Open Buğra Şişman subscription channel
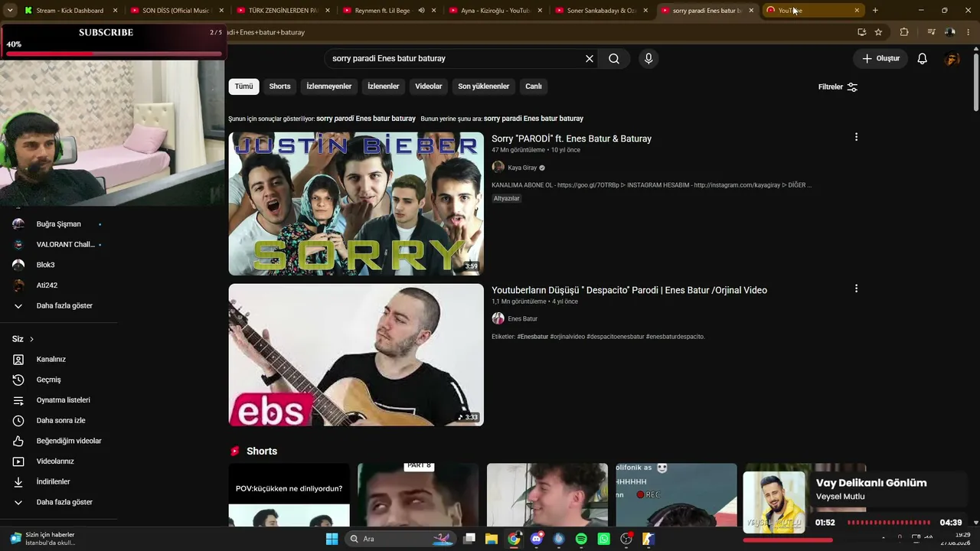The width and height of the screenshot is (980, 551). coord(58,224)
